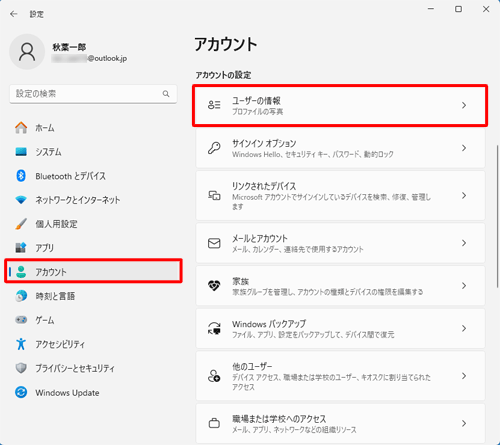The width and height of the screenshot is (500, 445).
Task: Open the 他のユーザー card title
Action: click(x=252, y=367)
